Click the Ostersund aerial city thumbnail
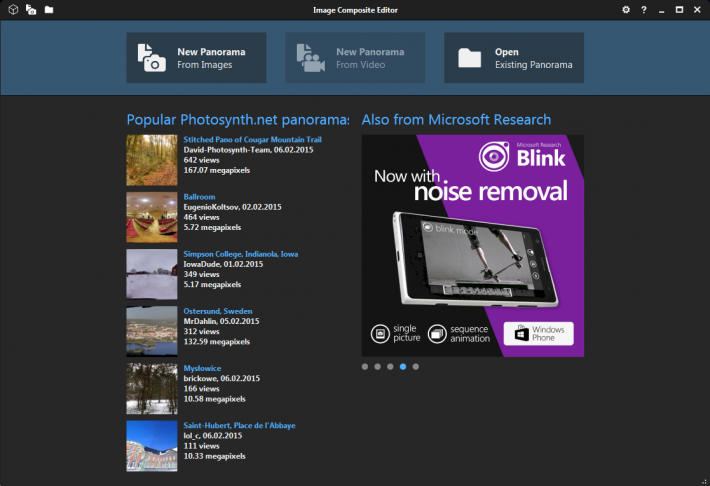The height and width of the screenshot is (486, 710). (152, 331)
